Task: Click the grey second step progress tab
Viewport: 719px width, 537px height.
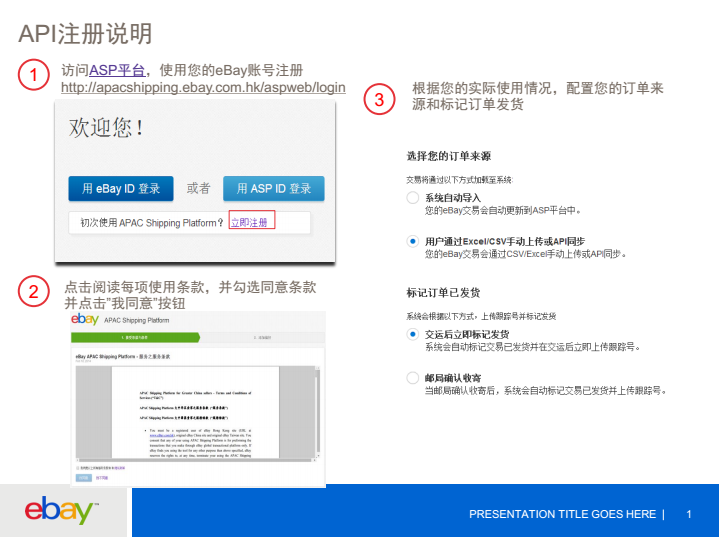Action: pos(262,339)
